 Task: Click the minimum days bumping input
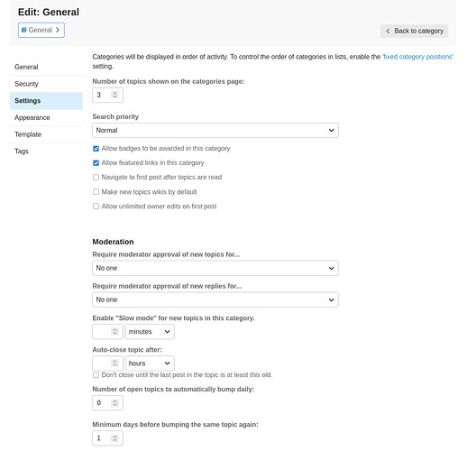tap(107, 438)
